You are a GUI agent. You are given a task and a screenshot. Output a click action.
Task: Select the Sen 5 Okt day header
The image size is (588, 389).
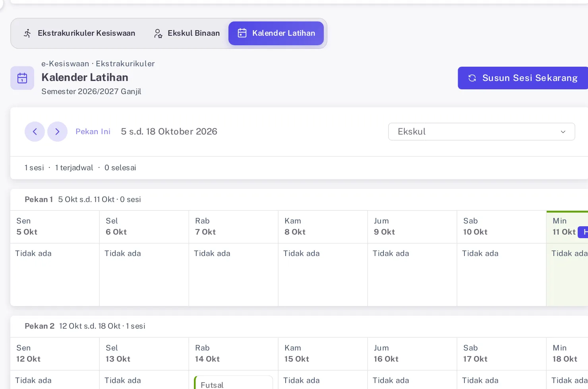pyautogui.click(x=55, y=227)
